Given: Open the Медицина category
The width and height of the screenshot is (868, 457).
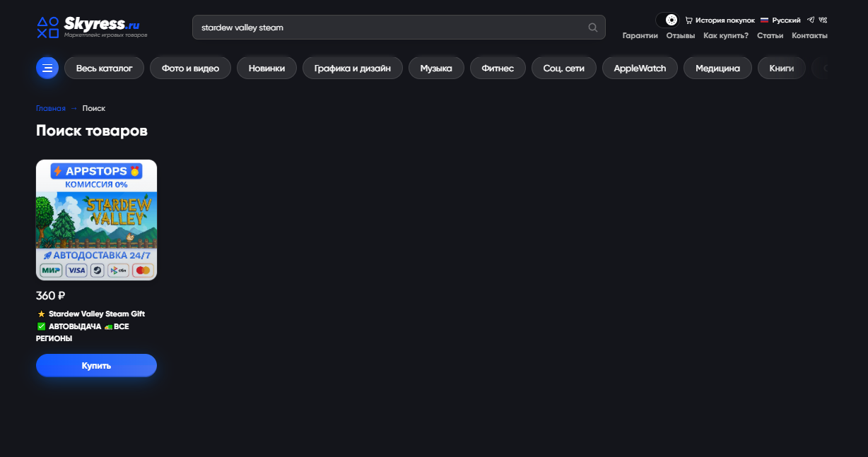Looking at the screenshot, I should coord(717,69).
